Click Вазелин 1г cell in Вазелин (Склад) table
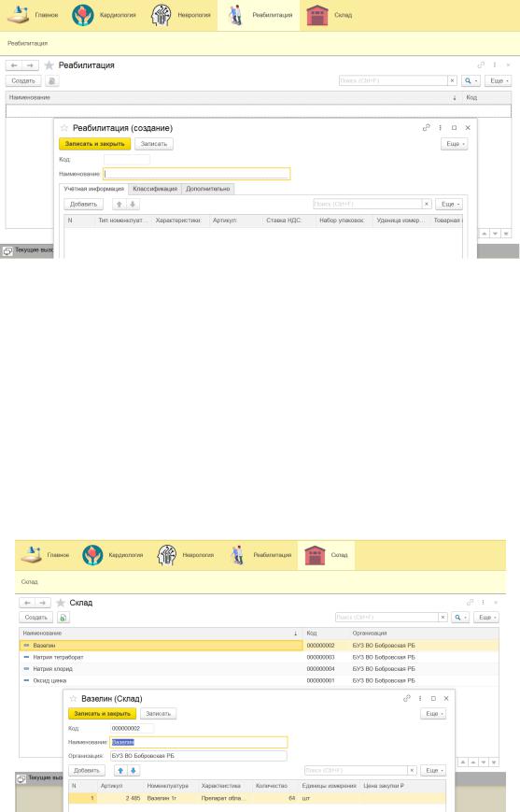The width and height of the screenshot is (520, 812). pos(162,798)
